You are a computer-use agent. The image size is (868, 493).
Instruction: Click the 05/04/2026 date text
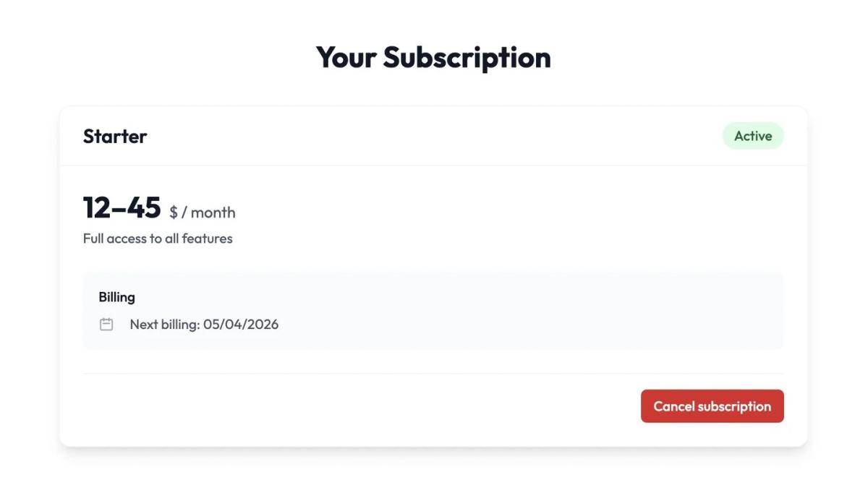pos(241,324)
